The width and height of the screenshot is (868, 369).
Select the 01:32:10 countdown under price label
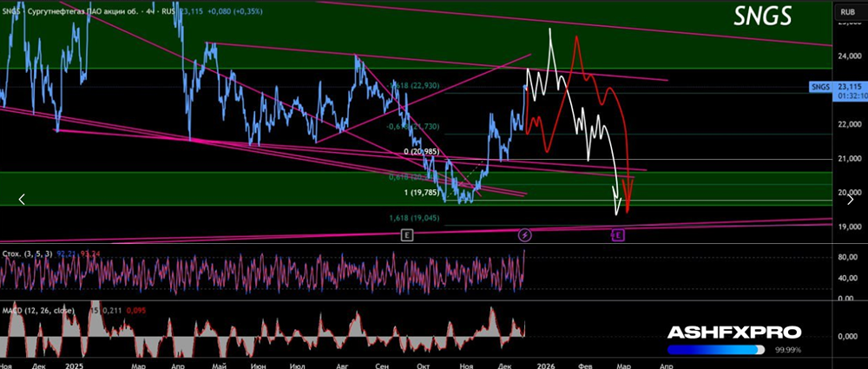pos(852,96)
